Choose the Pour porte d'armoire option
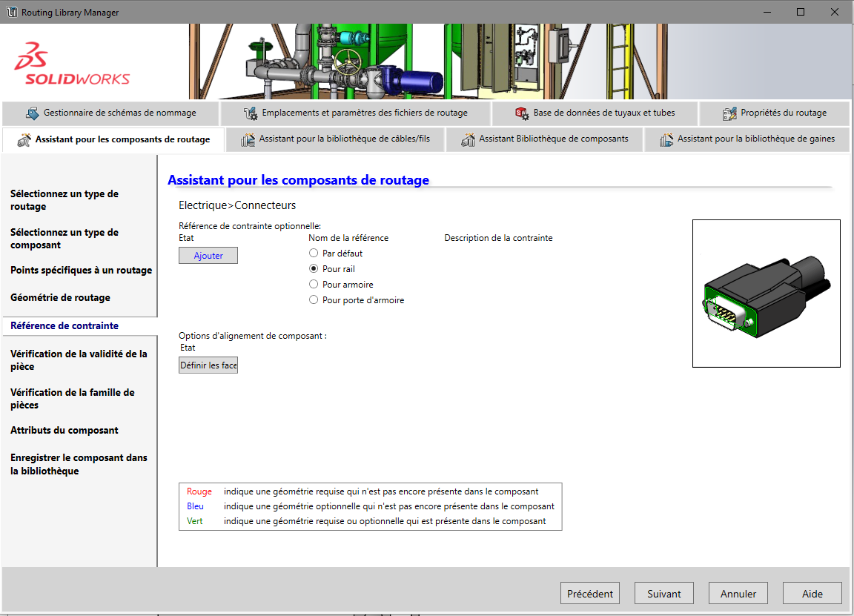854x616 pixels. (x=314, y=299)
